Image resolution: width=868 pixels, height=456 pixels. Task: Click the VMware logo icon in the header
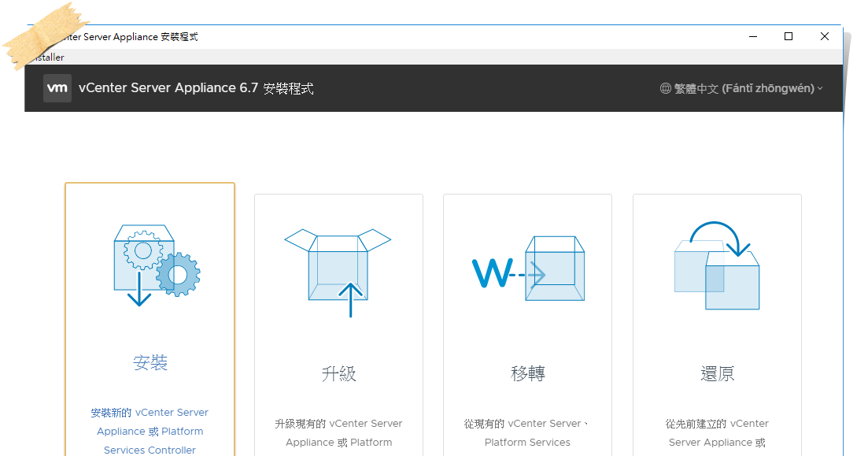point(57,87)
